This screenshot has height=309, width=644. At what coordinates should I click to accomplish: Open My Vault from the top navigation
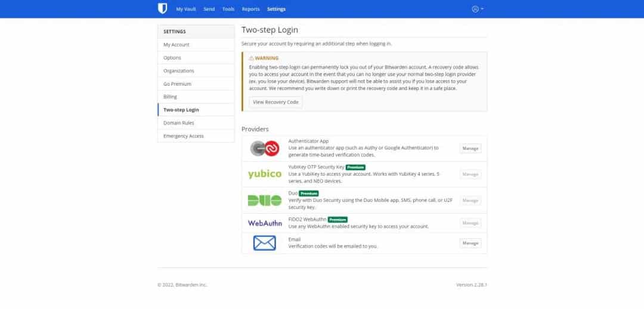pyautogui.click(x=187, y=10)
